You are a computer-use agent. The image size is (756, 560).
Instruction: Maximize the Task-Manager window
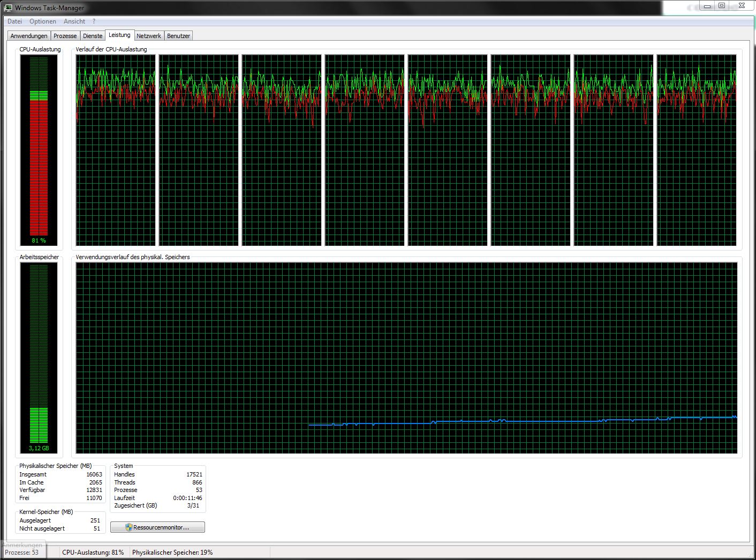tap(722, 6)
